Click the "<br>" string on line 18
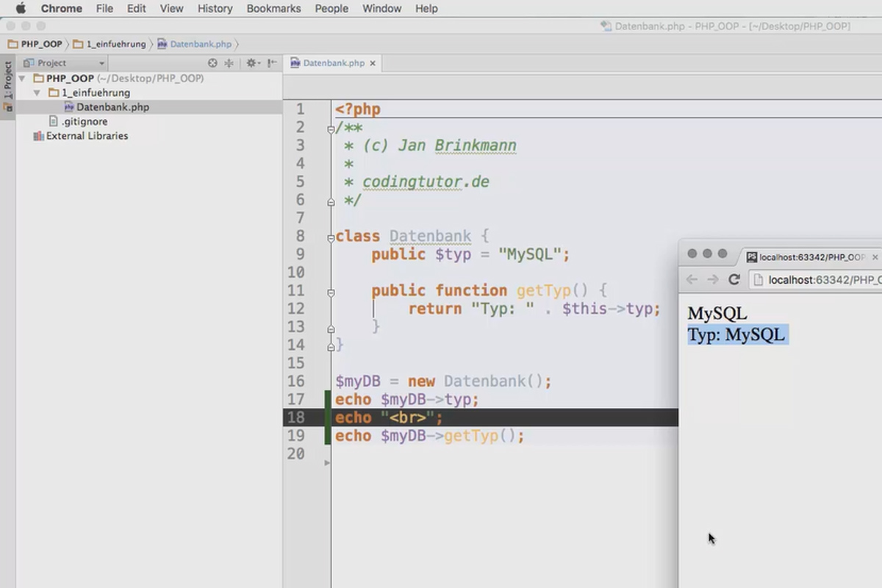The height and width of the screenshot is (588, 882). (x=408, y=418)
